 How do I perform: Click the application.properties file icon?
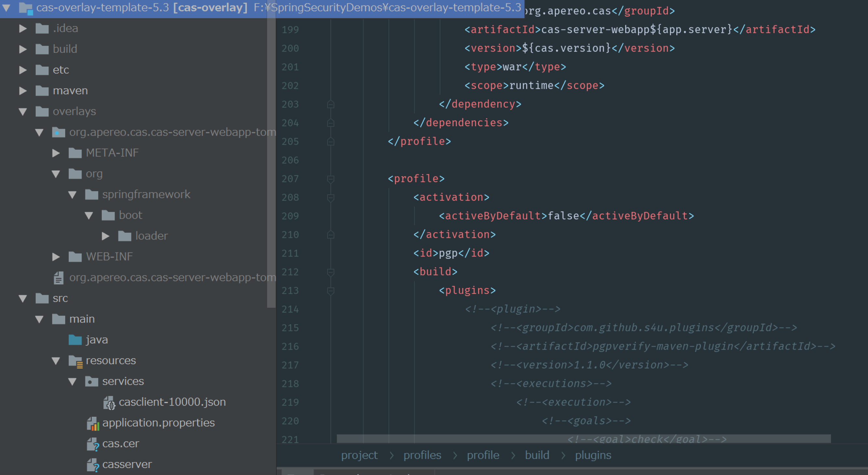point(93,423)
